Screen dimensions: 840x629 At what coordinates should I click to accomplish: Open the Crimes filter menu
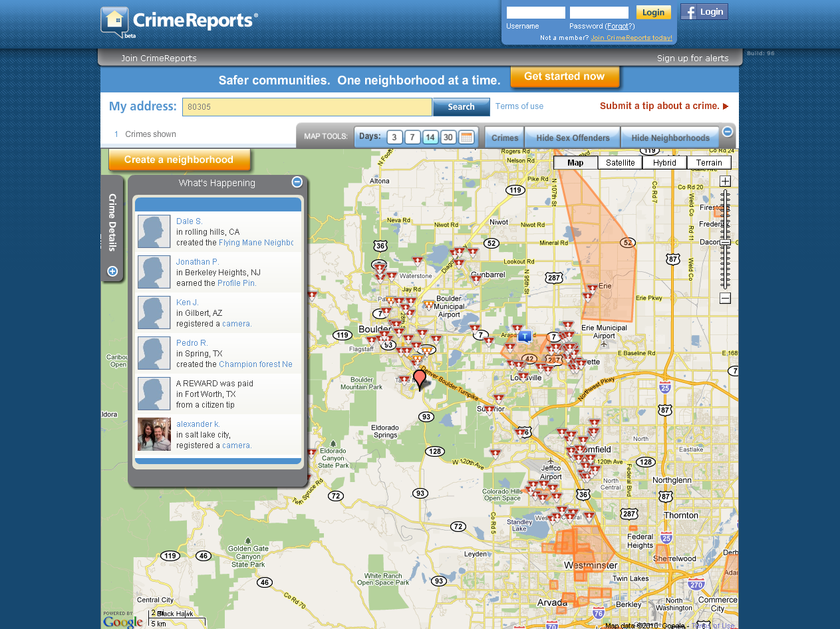[505, 138]
